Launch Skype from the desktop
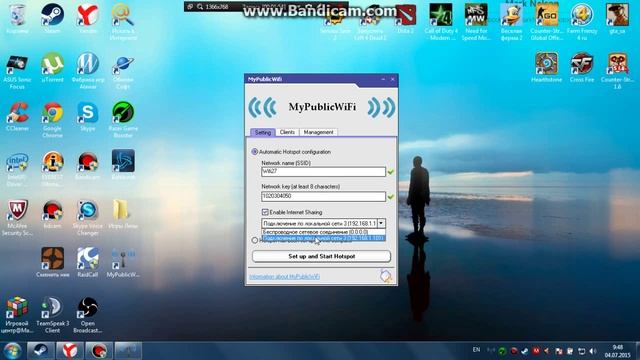 [88, 116]
